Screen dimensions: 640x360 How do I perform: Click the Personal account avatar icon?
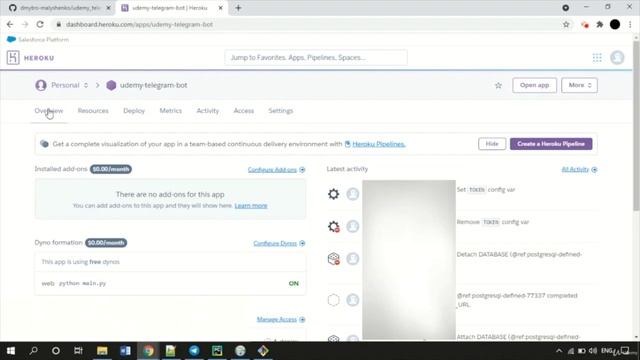[41, 85]
